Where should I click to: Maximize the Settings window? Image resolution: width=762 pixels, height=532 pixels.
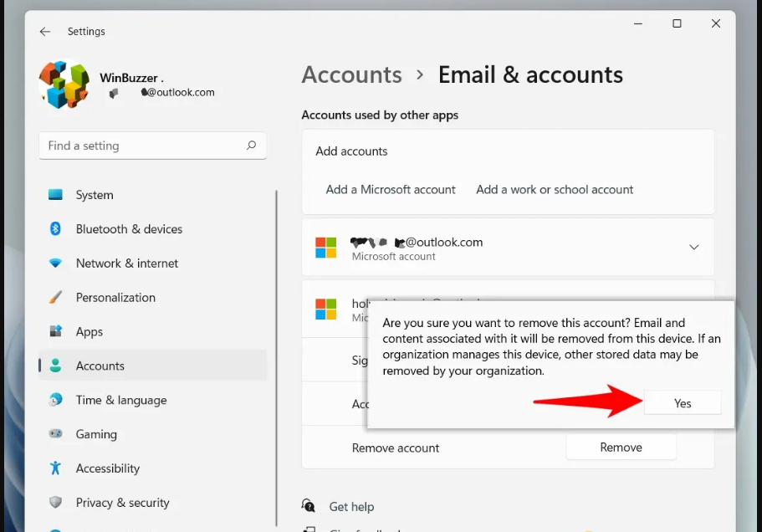(677, 23)
